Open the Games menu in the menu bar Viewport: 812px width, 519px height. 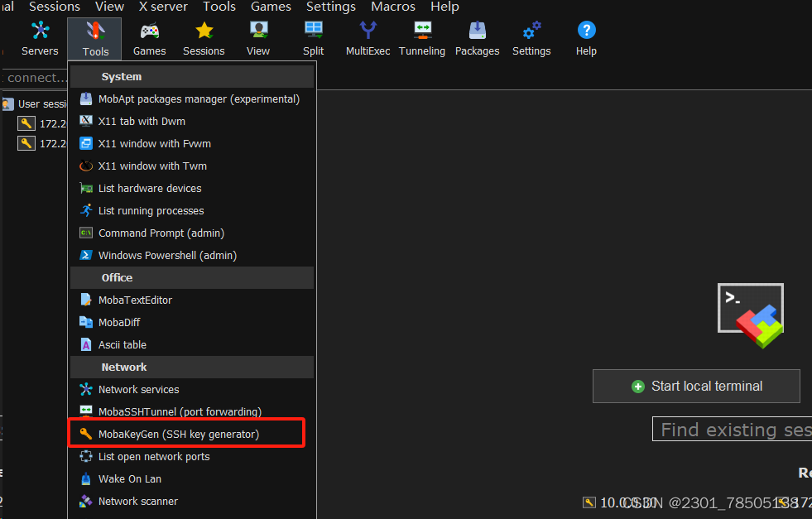(271, 7)
